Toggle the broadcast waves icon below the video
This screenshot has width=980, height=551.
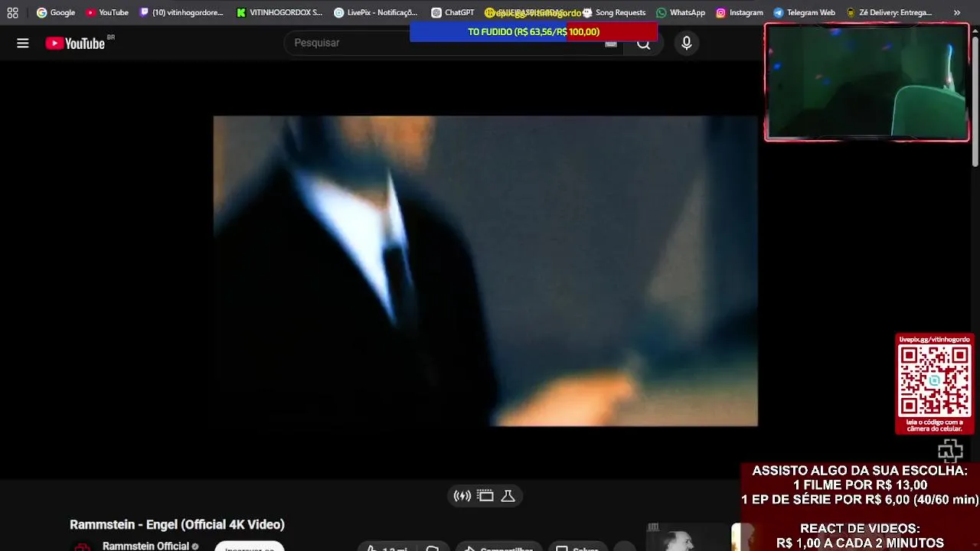coord(462,496)
